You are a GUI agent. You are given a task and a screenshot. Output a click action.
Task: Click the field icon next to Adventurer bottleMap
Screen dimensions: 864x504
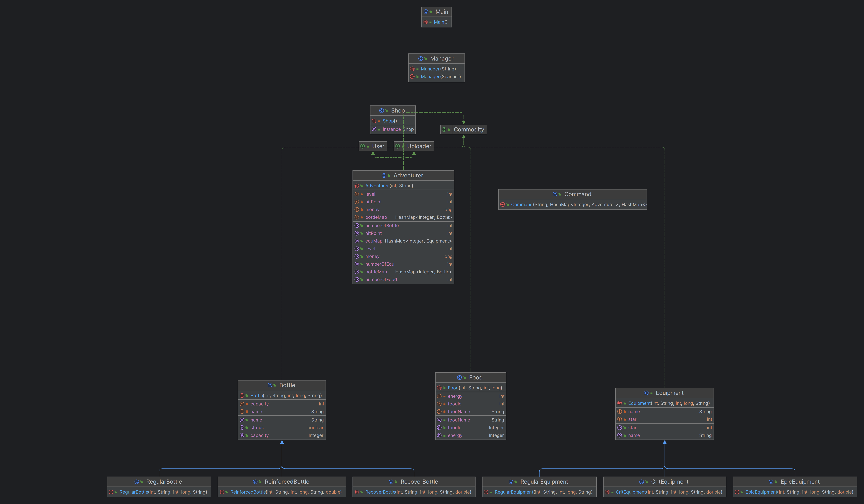357,217
